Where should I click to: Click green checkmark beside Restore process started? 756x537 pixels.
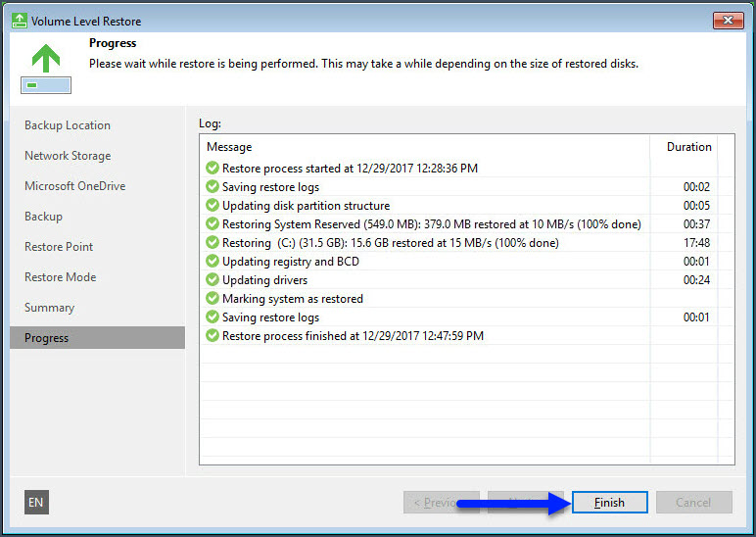pos(213,169)
